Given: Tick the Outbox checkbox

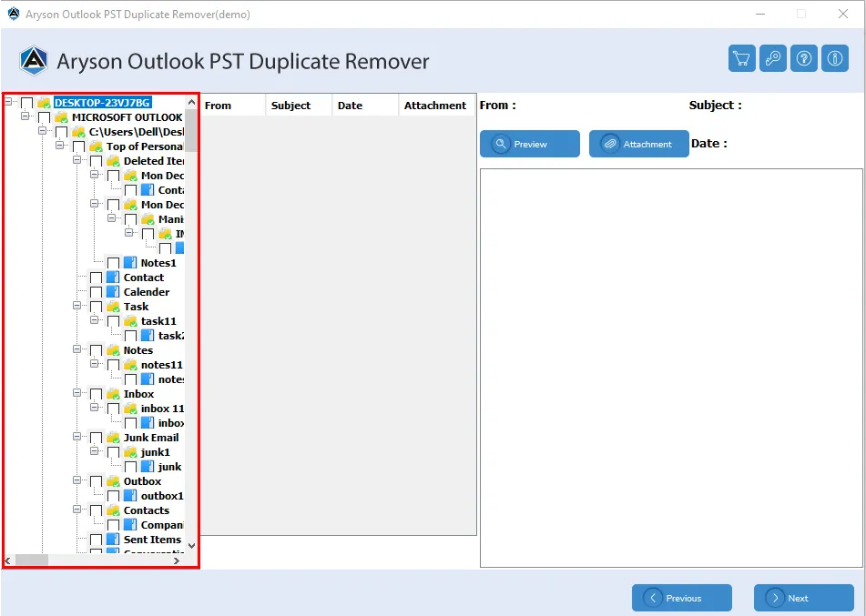Looking at the screenshot, I should [97, 481].
